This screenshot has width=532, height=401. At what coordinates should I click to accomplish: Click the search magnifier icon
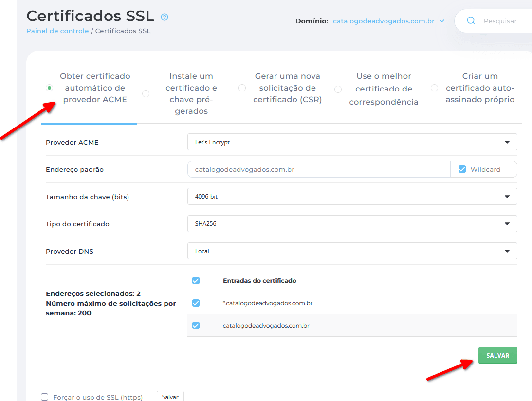pos(470,20)
